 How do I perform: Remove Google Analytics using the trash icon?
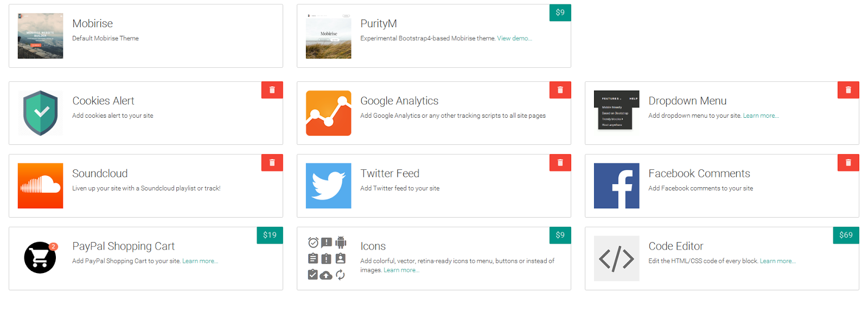point(560,90)
